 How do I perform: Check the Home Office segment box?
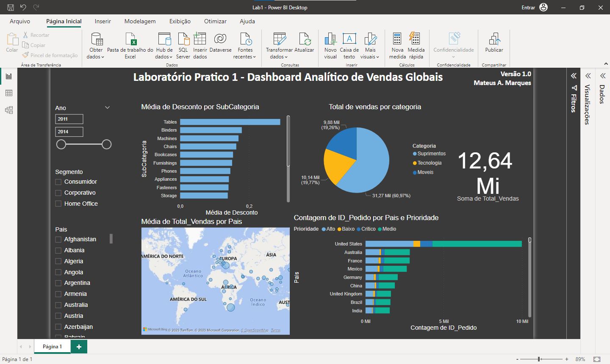(x=58, y=204)
